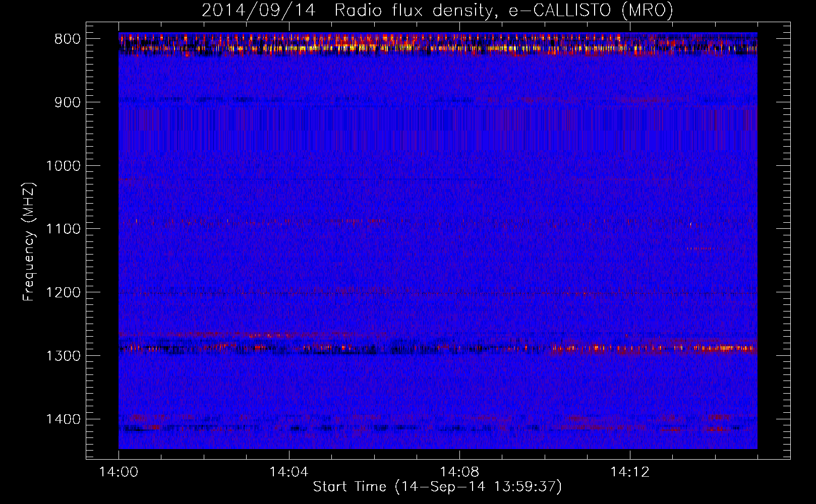Select the 1400 frequency tick label
Viewport: 816px width, 504px height.
coord(64,419)
